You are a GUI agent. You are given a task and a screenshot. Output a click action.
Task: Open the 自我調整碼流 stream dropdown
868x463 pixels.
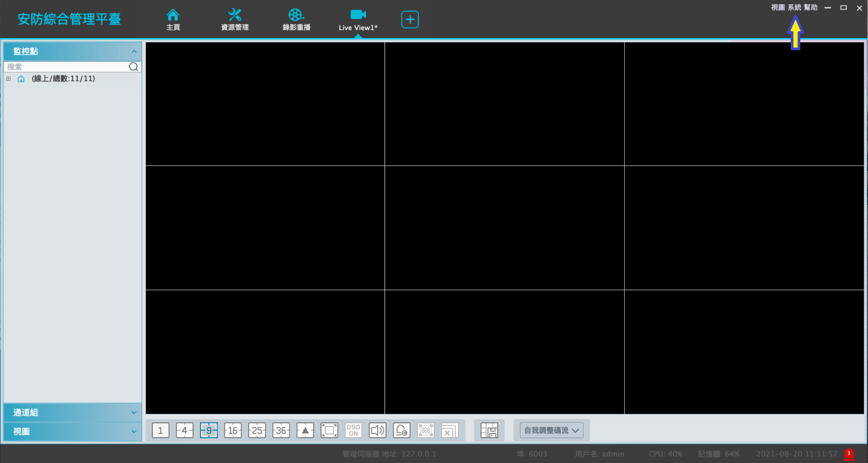(x=551, y=430)
